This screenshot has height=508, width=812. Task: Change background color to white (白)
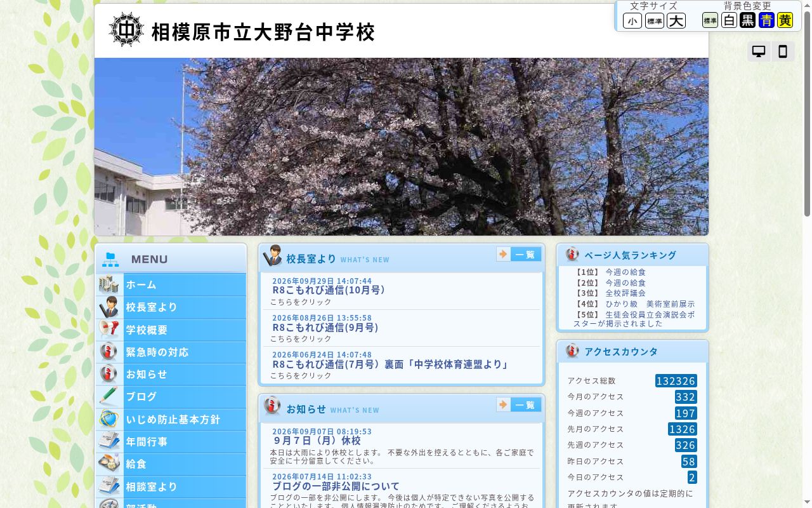click(730, 20)
